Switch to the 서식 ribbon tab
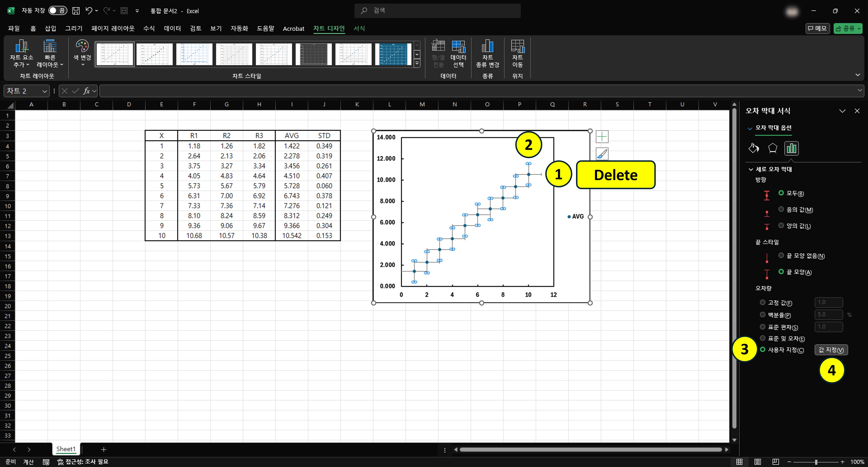 pyautogui.click(x=359, y=28)
